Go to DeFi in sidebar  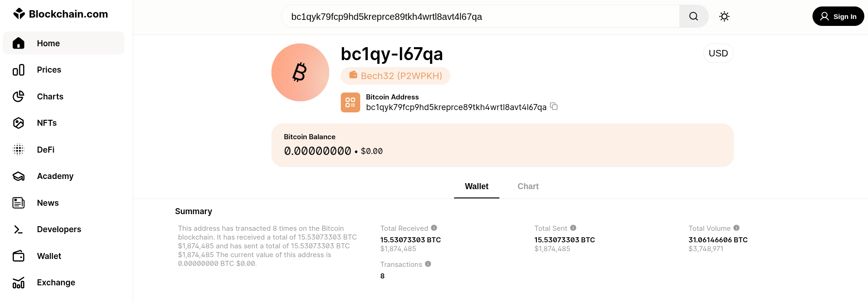point(46,150)
